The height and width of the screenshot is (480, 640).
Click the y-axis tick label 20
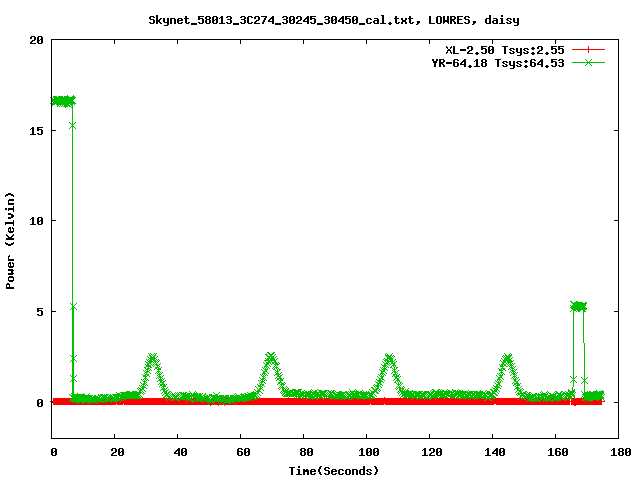pyautogui.click(x=36, y=40)
